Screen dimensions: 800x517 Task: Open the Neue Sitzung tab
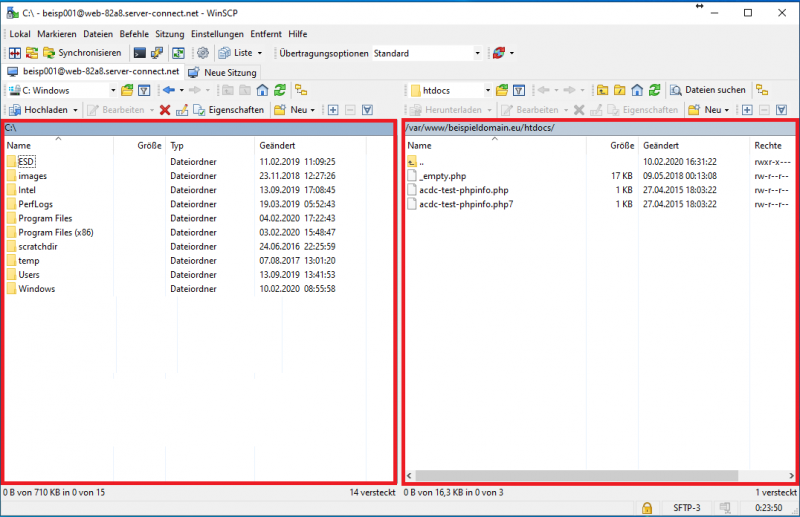coord(223,72)
